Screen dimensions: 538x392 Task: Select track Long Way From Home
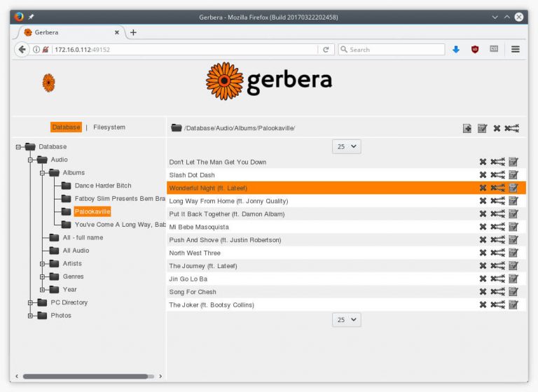(x=228, y=201)
